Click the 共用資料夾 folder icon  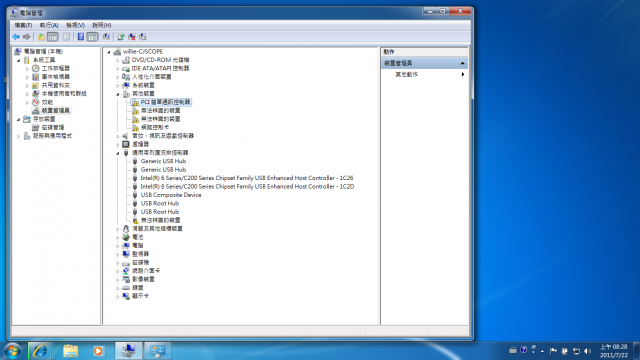[x=36, y=85]
